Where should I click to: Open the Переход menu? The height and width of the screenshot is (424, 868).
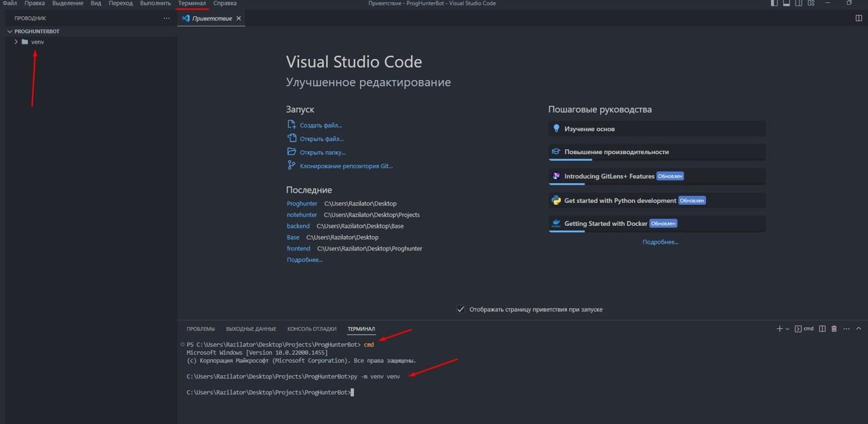121,3
